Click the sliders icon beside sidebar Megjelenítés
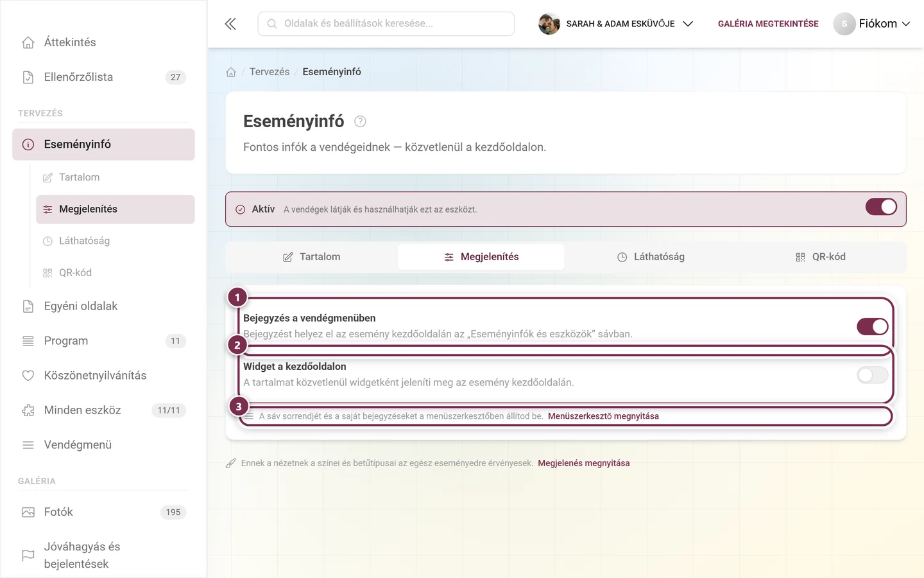This screenshot has width=924, height=578. (x=47, y=209)
